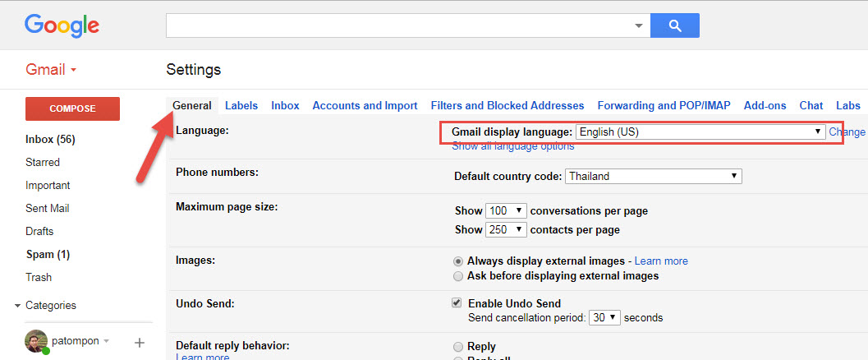Set send cancellation period dropdown

pos(604,317)
